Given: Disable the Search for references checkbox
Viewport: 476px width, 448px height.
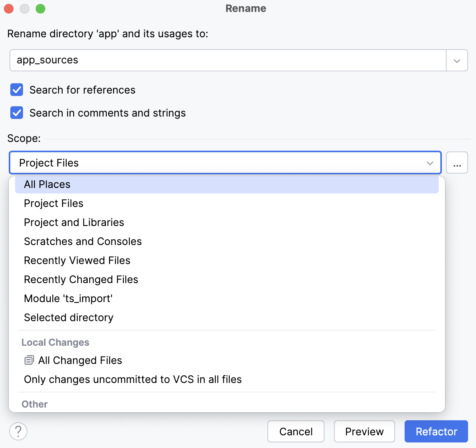Looking at the screenshot, I should click(16, 90).
